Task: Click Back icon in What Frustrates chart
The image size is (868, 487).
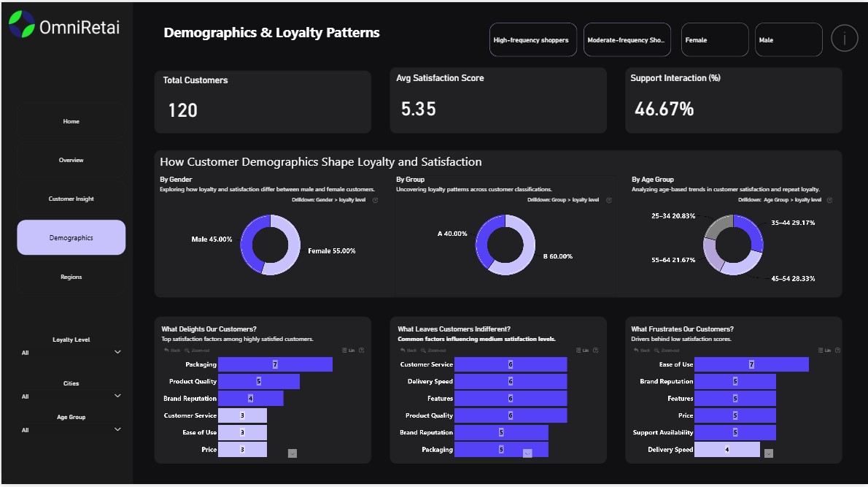Action: (642, 350)
